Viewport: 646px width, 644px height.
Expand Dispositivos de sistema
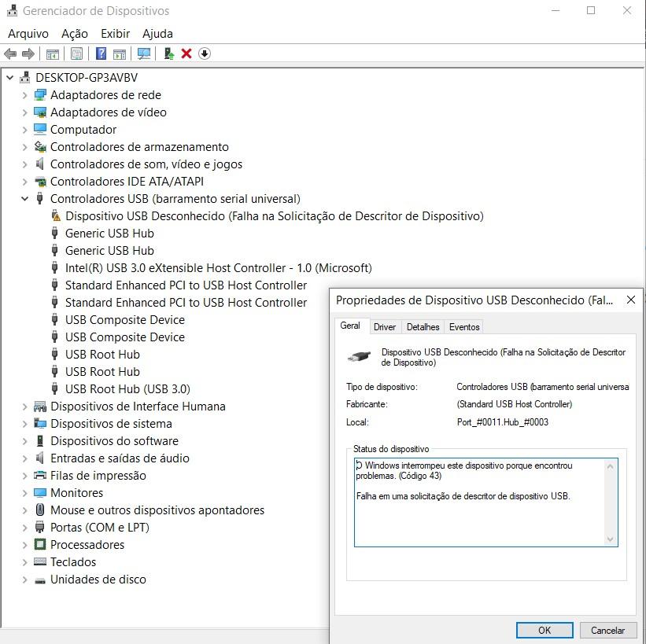coord(24,424)
